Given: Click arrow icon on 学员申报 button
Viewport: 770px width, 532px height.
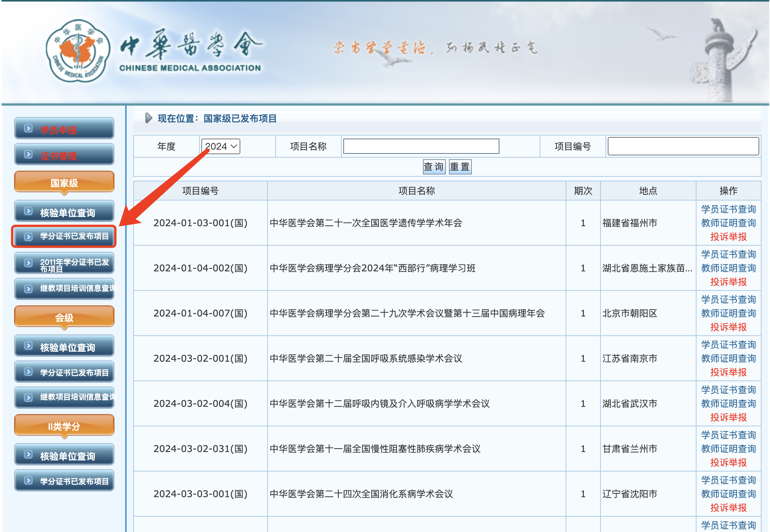Looking at the screenshot, I should pyautogui.click(x=28, y=129).
